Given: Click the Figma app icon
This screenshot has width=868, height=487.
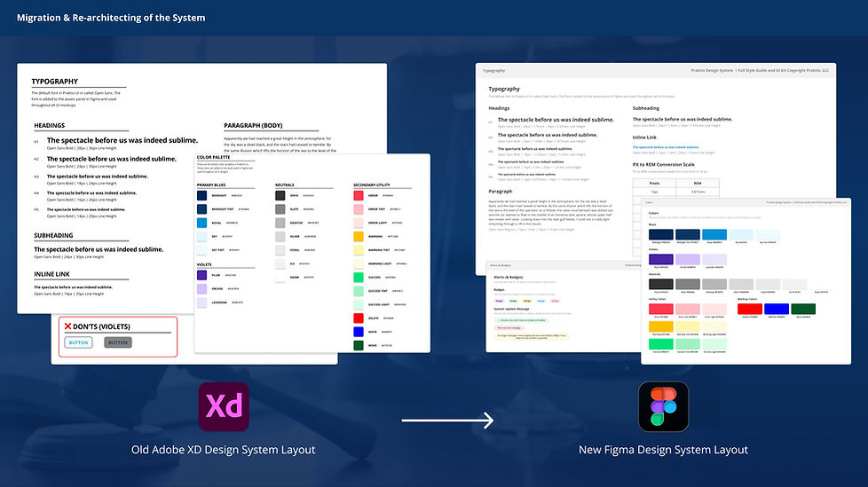Looking at the screenshot, I should pyautogui.click(x=663, y=407).
